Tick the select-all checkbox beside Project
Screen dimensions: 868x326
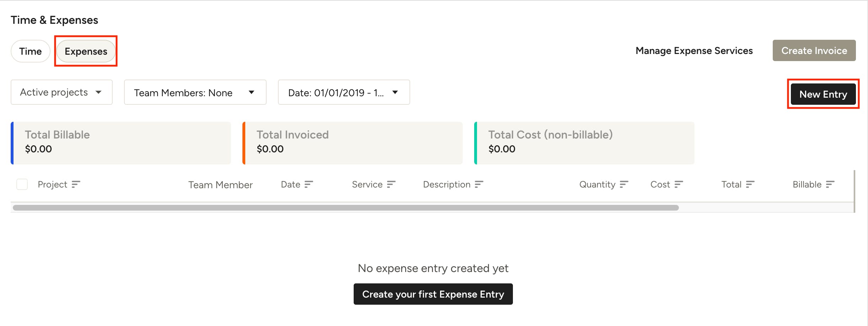click(x=22, y=184)
